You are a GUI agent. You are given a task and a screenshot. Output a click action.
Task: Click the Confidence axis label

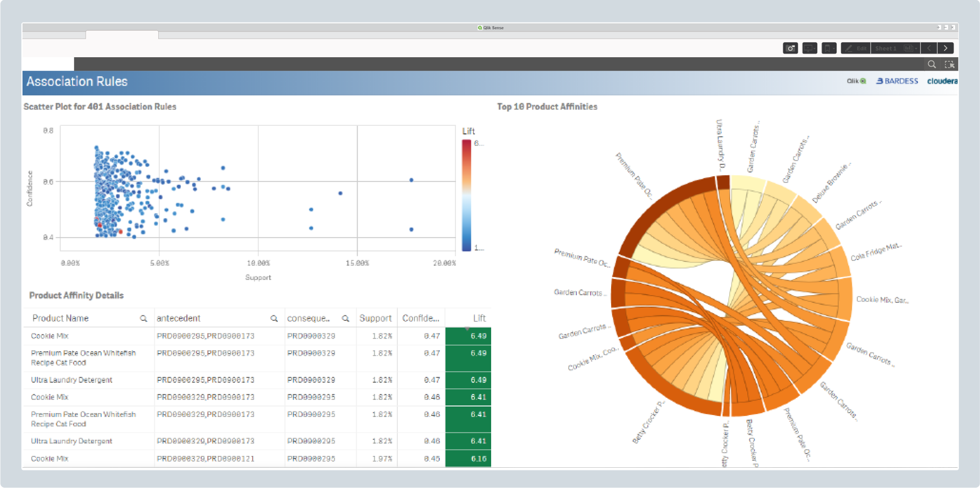[x=30, y=188]
